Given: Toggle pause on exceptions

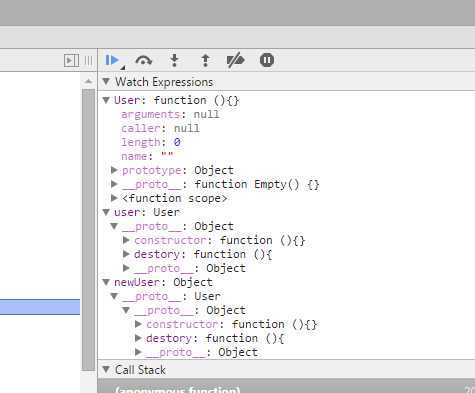Looking at the screenshot, I should (267, 60).
